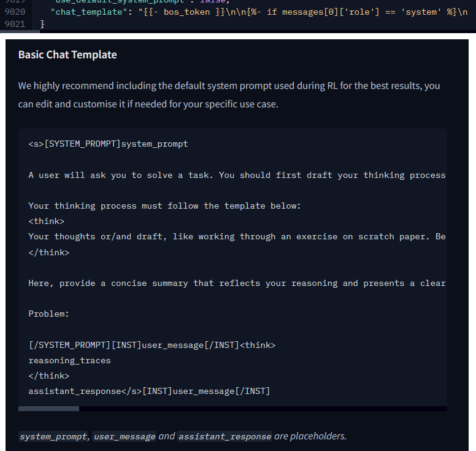Click the "[/SYSTEM_PROMPT][INST]user_message[/INST]<think>" line
The image size is (476, 451).
click(x=152, y=345)
